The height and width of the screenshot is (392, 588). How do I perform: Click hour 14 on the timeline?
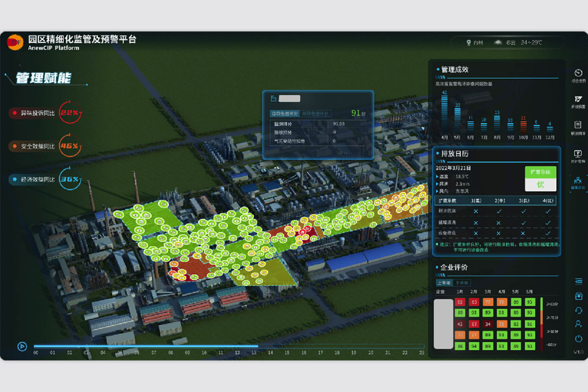point(270,353)
